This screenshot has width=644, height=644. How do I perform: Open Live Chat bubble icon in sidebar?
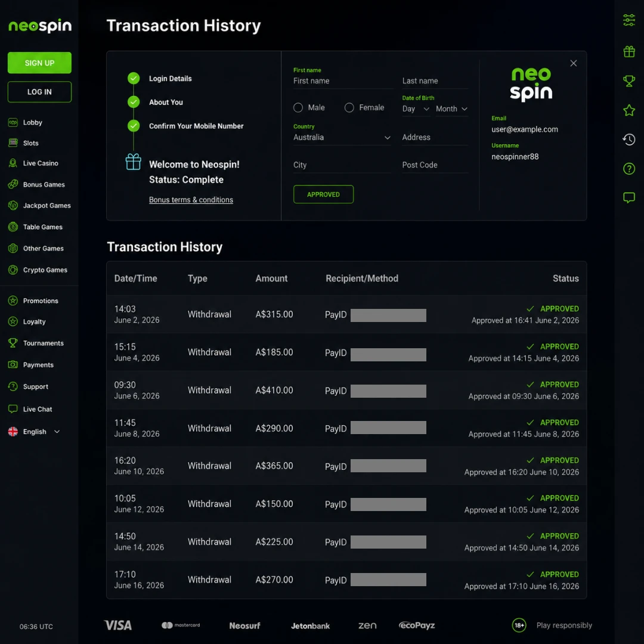tap(13, 409)
